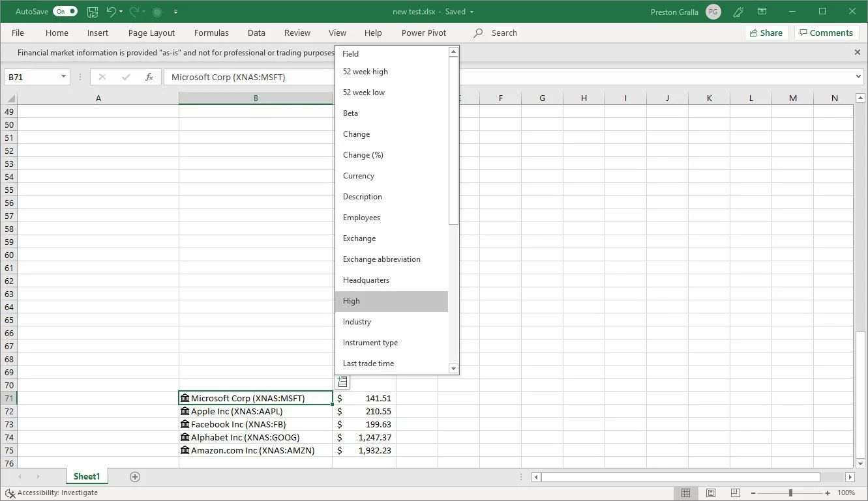Click the Insert Data field icon
The width and height of the screenshot is (868, 501).
[342, 382]
